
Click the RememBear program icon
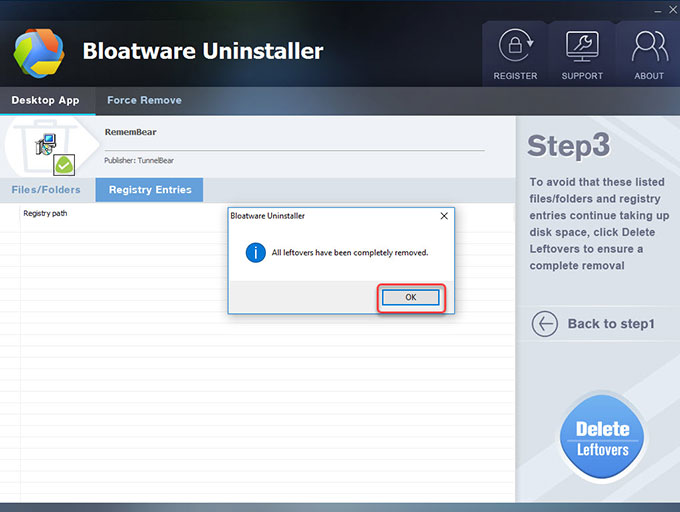point(46,144)
